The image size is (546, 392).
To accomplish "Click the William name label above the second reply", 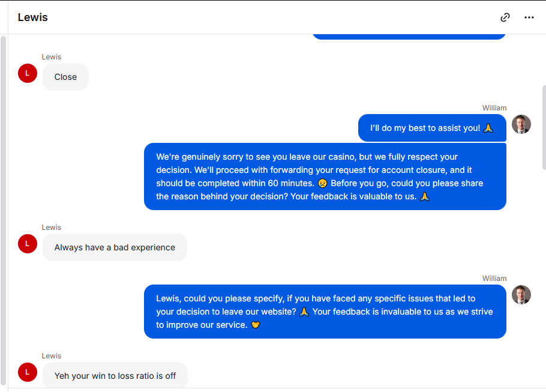I will pyautogui.click(x=494, y=279).
